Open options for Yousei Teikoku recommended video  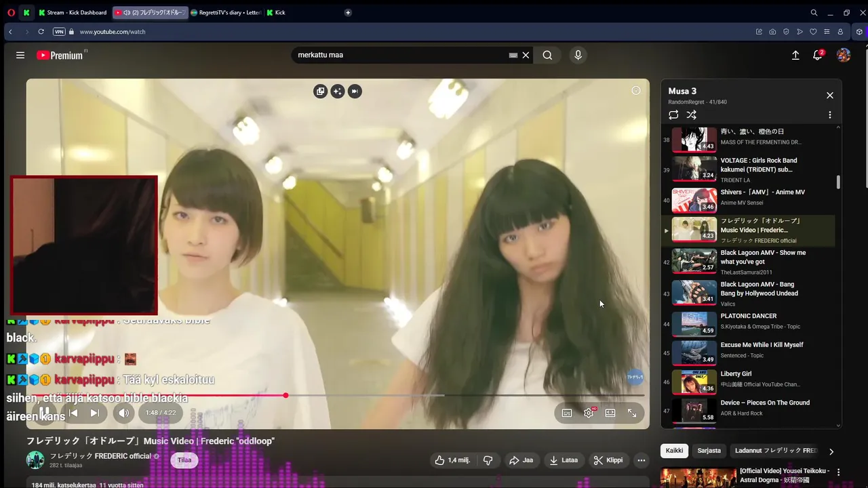(x=838, y=472)
